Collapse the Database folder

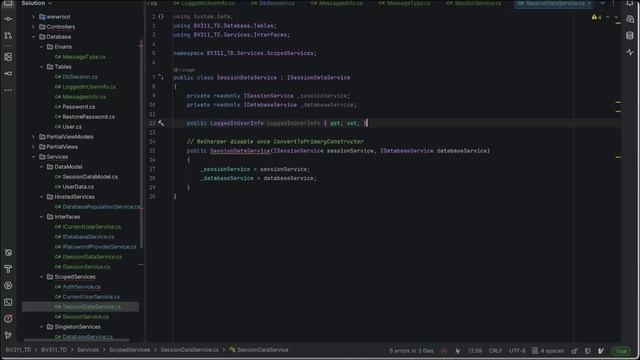tap(33, 37)
